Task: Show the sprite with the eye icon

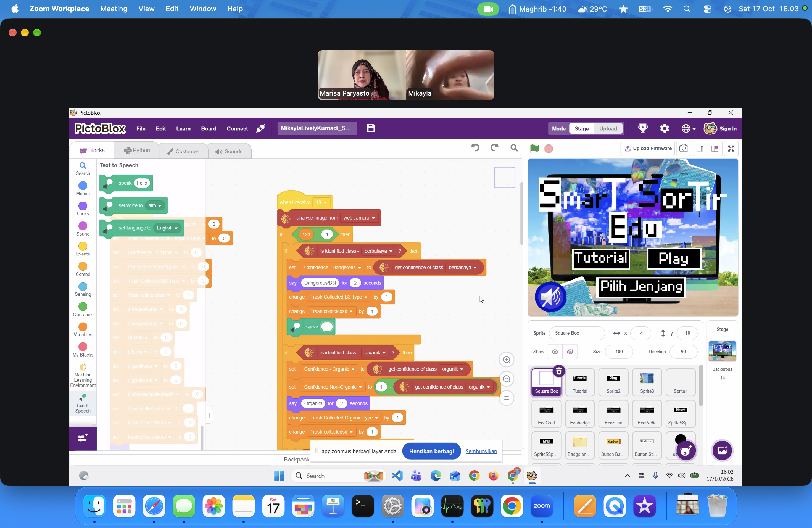Action: click(555, 352)
